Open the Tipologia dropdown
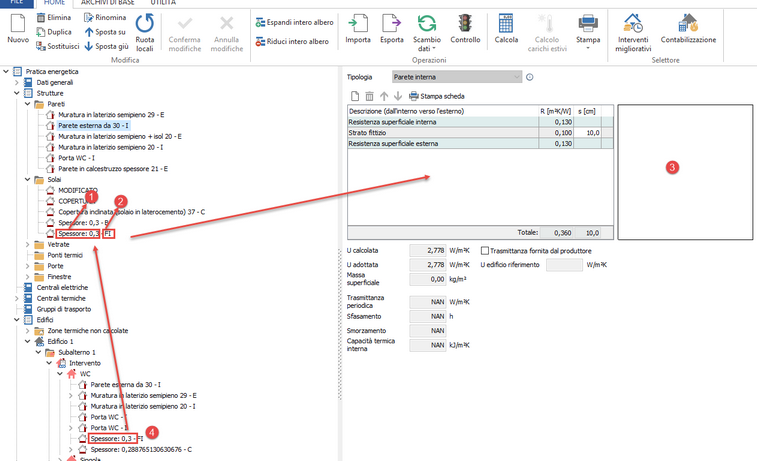This screenshot has width=757, height=461. point(457,77)
